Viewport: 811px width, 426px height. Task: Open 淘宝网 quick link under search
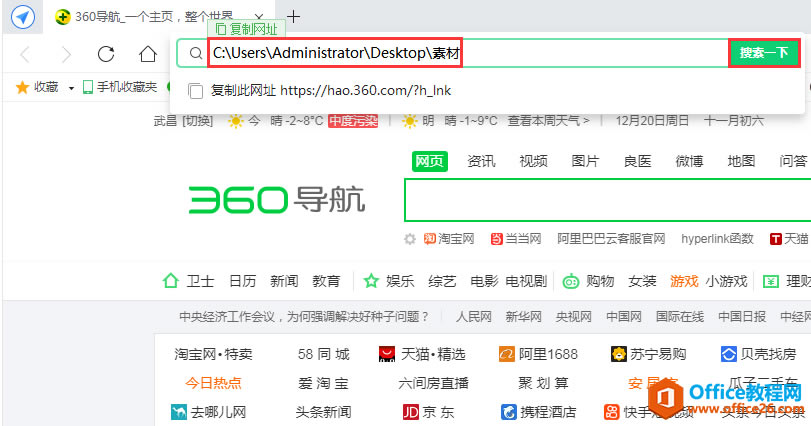[x=448, y=239]
